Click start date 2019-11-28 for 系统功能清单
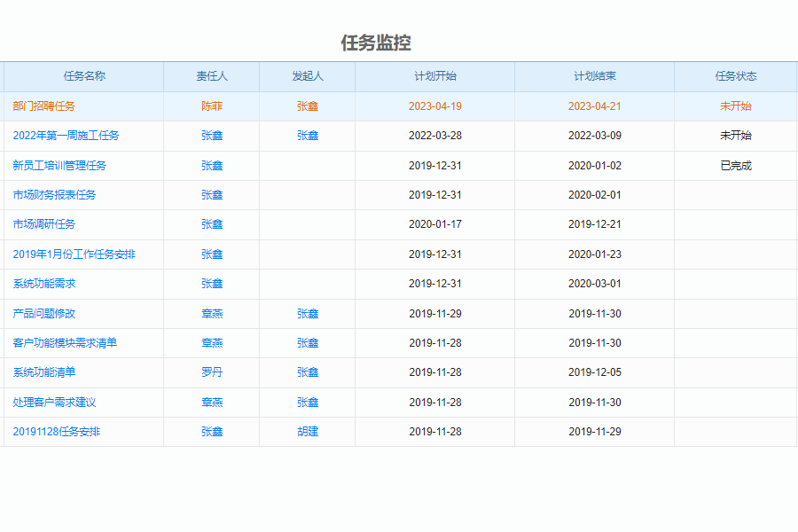This screenshot has height=532, width=798. pos(435,372)
